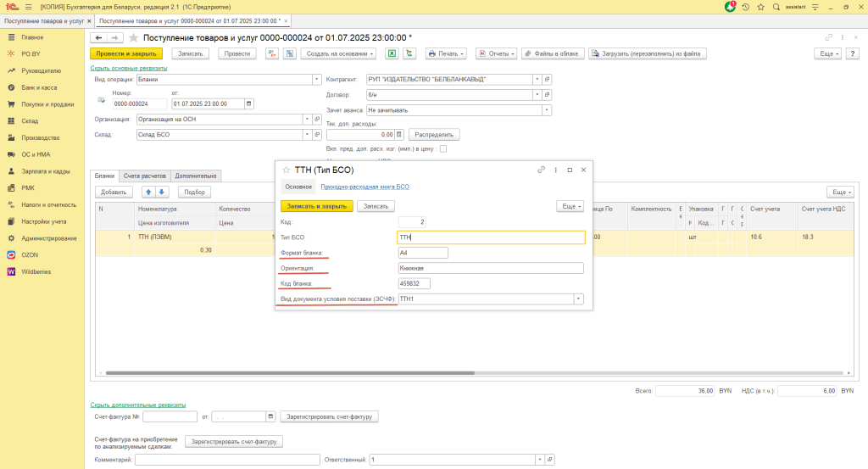
Task: Click Провести и закрыть button
Action: (126, 53)
